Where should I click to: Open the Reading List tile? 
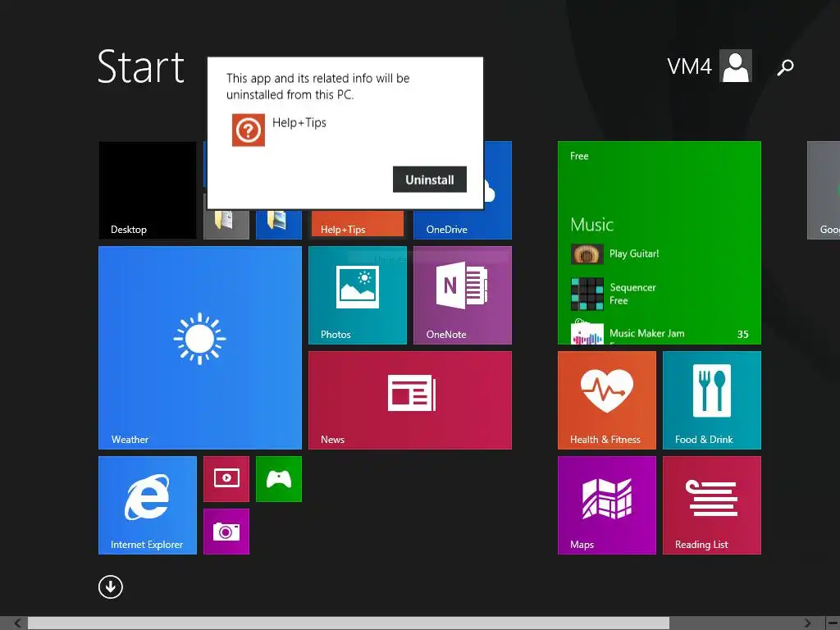[x=711, y=505]
